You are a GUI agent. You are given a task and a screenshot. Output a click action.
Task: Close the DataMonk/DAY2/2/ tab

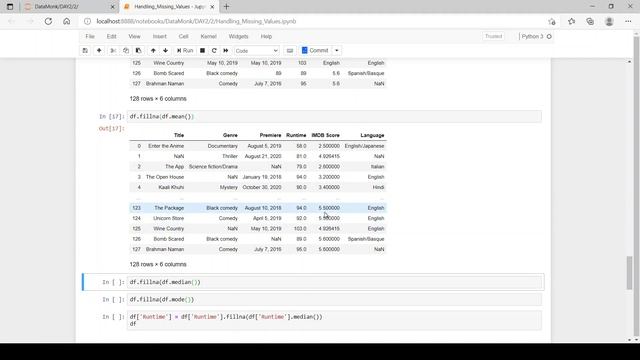coord(113,7)
